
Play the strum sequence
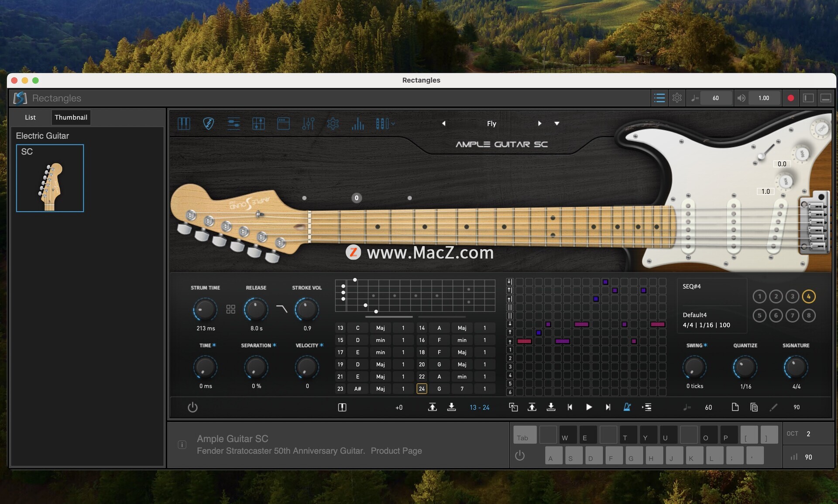click(589, 407)
